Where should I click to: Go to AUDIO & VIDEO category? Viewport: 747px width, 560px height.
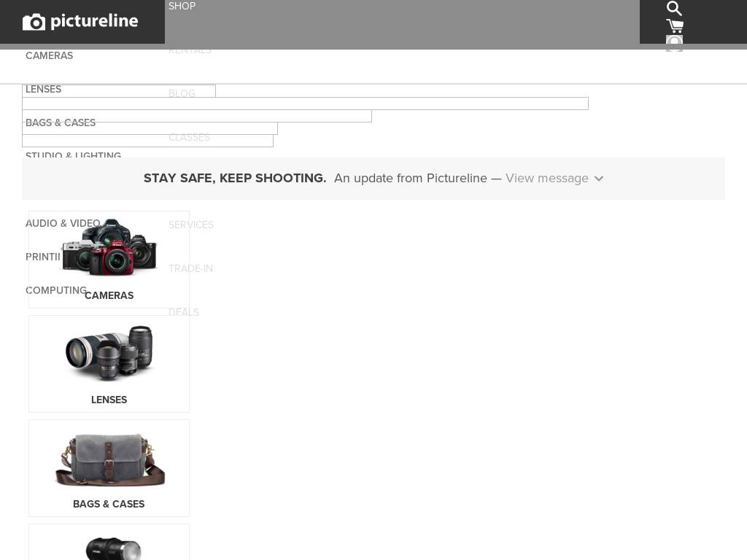tap(63, 223)
